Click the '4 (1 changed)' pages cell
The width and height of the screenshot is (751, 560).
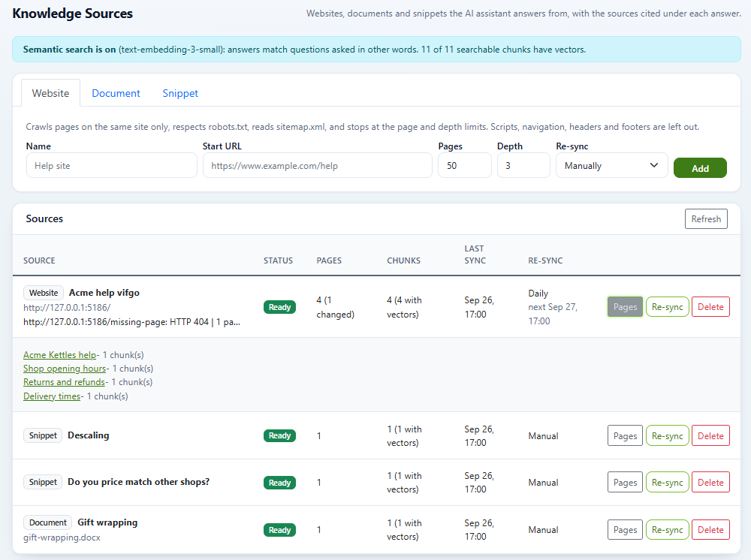point(335,307)
